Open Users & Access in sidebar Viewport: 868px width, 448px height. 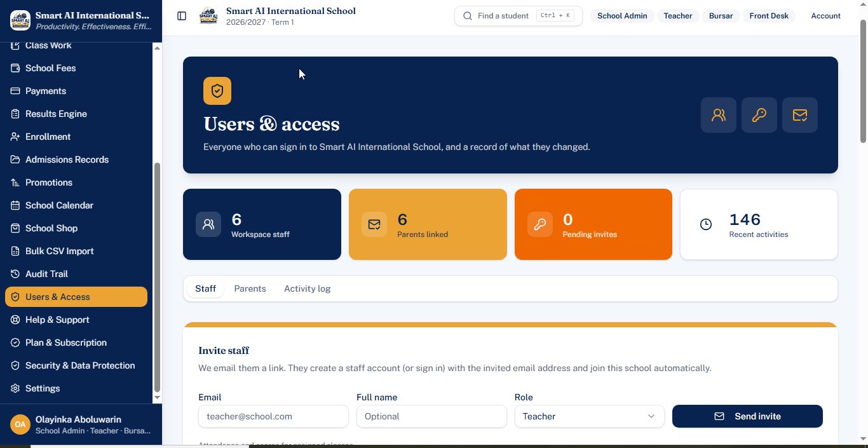point(76,297)
